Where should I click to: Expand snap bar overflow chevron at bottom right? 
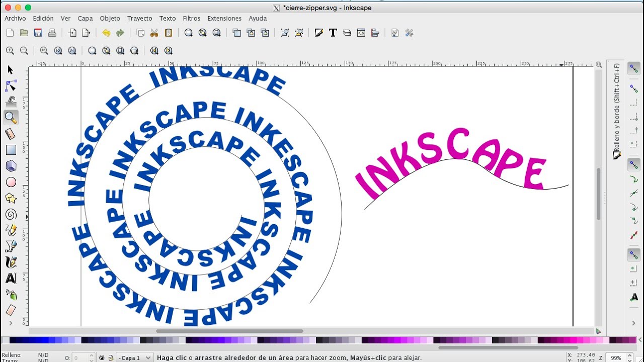point(633,323)
